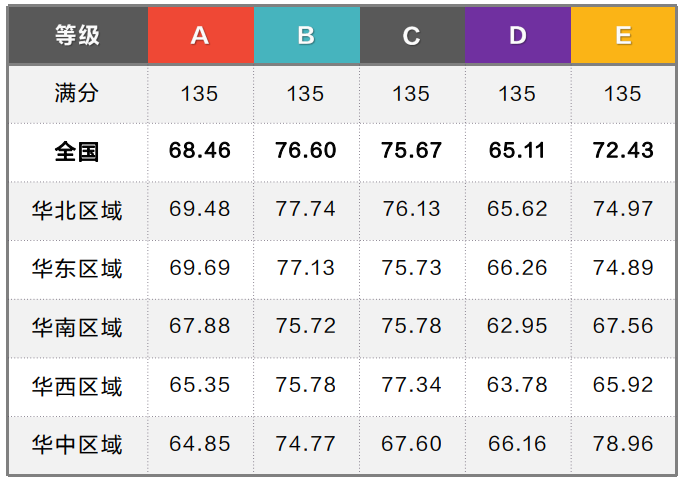Select the 78.96 cell in 华中区域 row
The image size is (682, 481).
pyautogui.click(x=623, y=444)
